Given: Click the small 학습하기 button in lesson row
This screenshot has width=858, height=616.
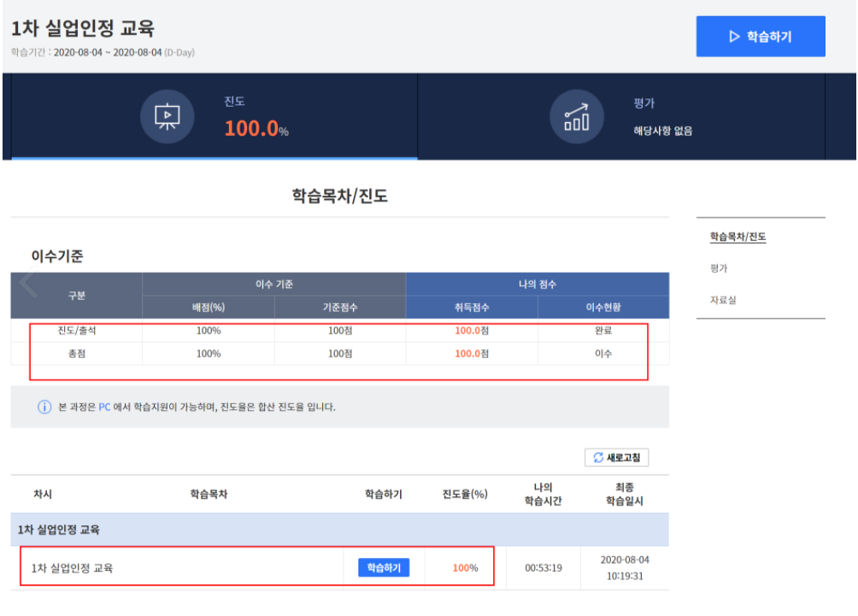Looking at the screenshot, I should (384, 568).
